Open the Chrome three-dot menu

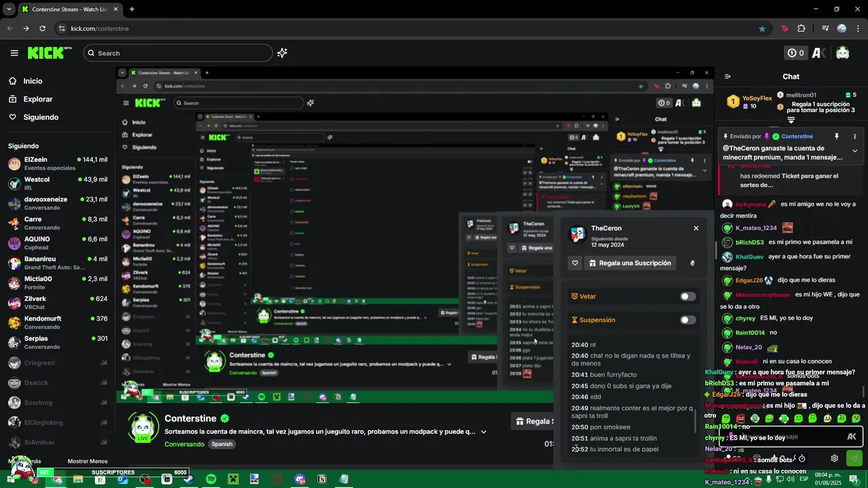[856, 28]
